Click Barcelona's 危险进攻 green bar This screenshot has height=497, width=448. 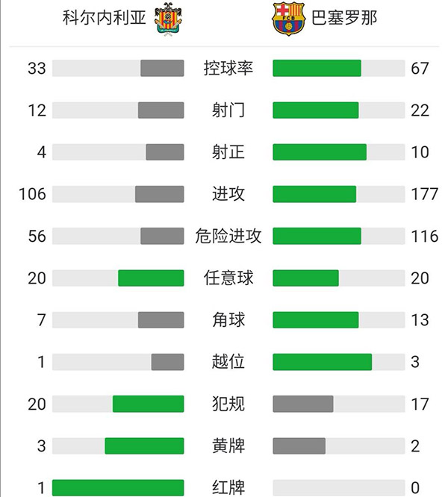click(x=317, y=237)
